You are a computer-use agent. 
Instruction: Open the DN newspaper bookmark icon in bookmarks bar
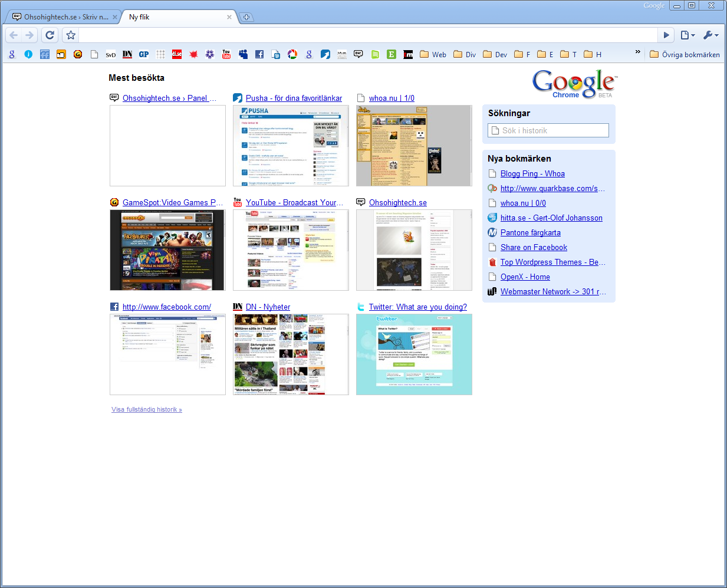coord(127,54)
